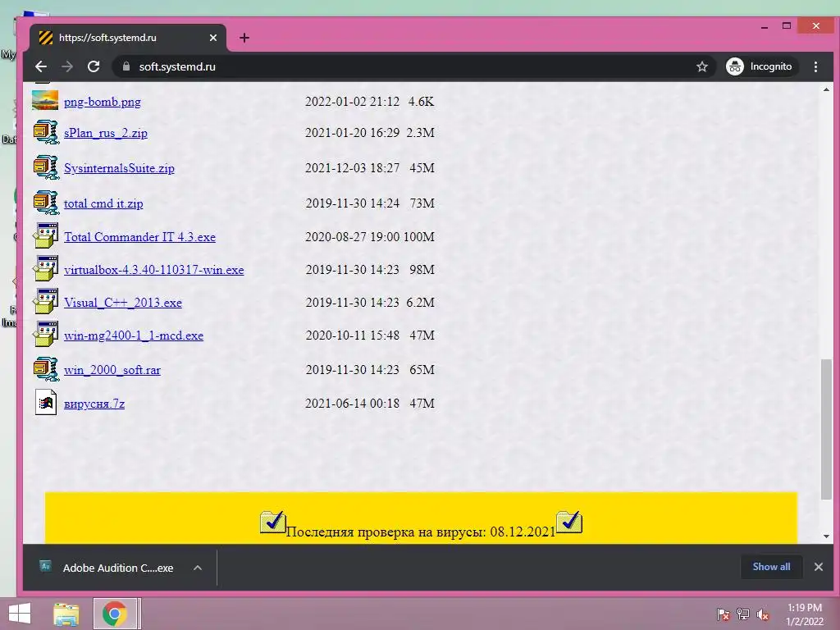Click the archive icon beside total cmd it.zip
Image resolution: width=840 pixels, height=630 pixels.
coord(46,203)
